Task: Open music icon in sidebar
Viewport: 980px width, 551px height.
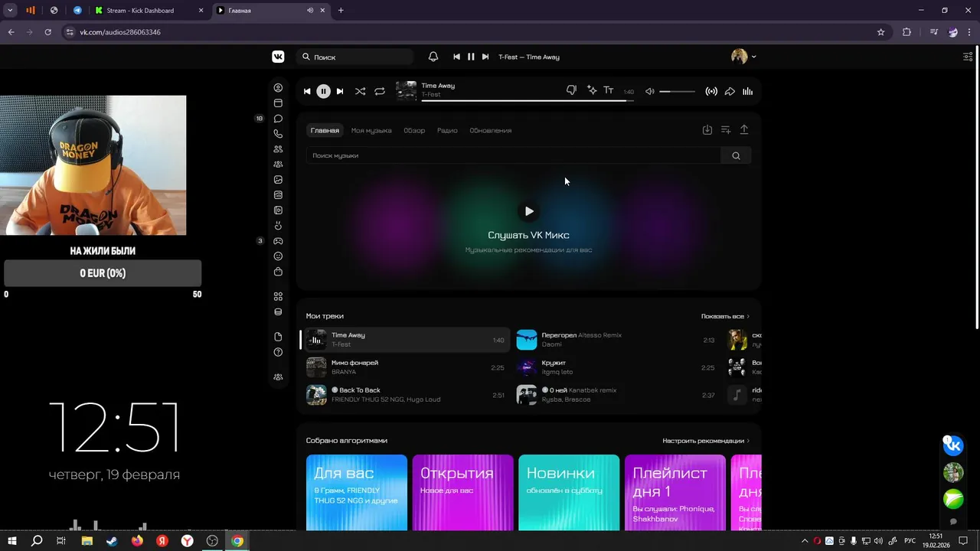Action: point(278,195)
